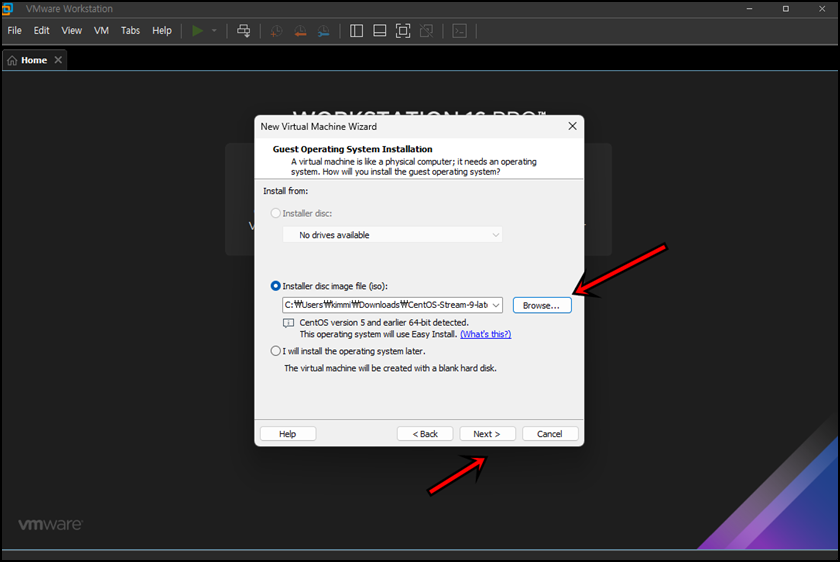Click the Browse... button

coord(542,305)
